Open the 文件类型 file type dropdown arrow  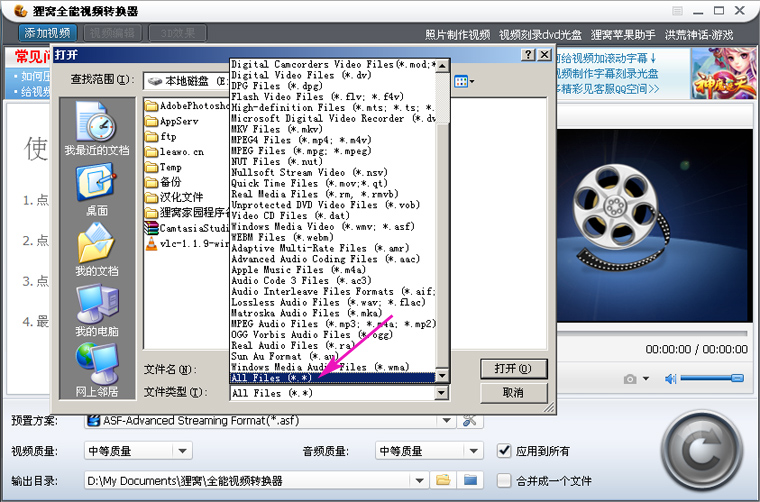(441, 393)
